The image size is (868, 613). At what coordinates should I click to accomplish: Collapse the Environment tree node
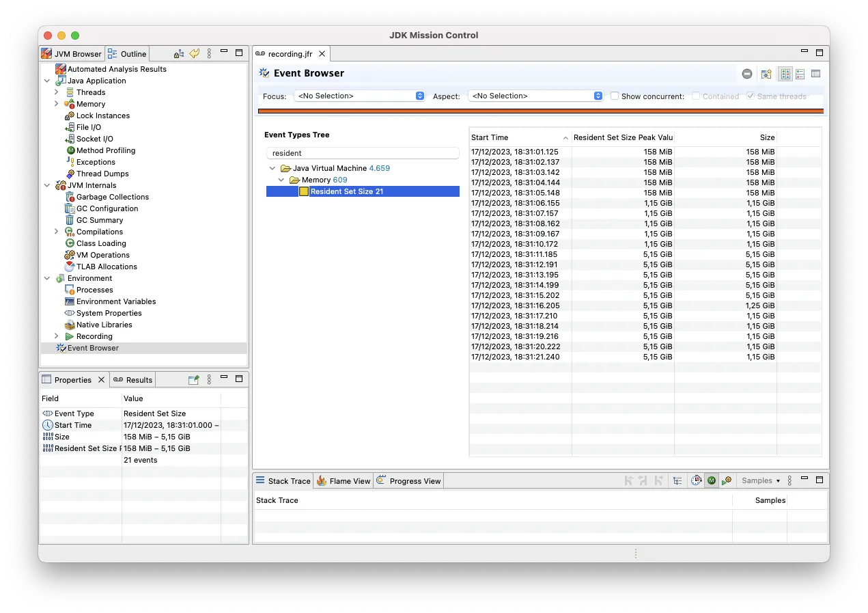pos(47,278)
